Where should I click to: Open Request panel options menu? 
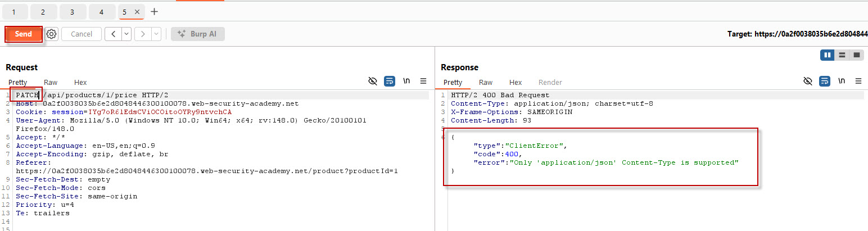pyautogui.click(x=423, y=81)
